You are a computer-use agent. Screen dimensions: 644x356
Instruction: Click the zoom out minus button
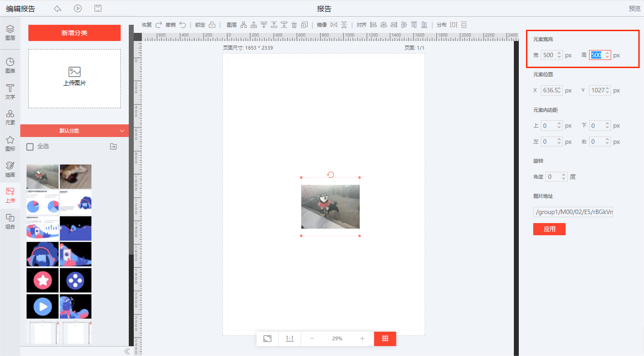312,338
